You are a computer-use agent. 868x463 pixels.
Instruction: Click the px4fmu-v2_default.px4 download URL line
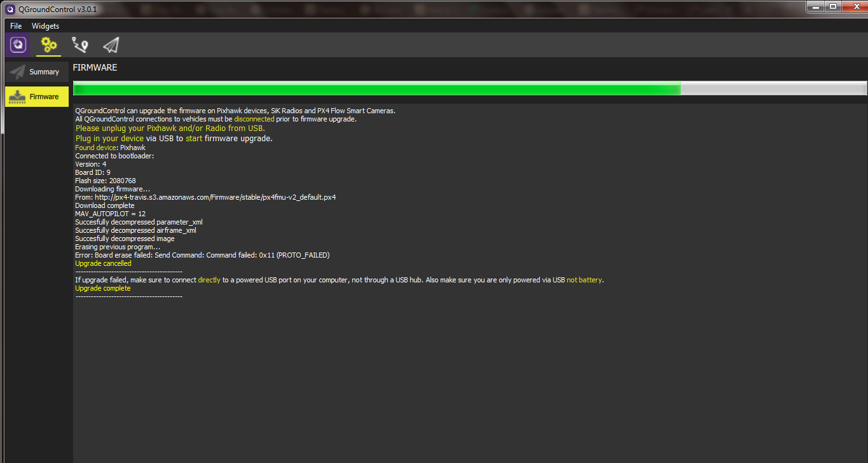[205, 197]
